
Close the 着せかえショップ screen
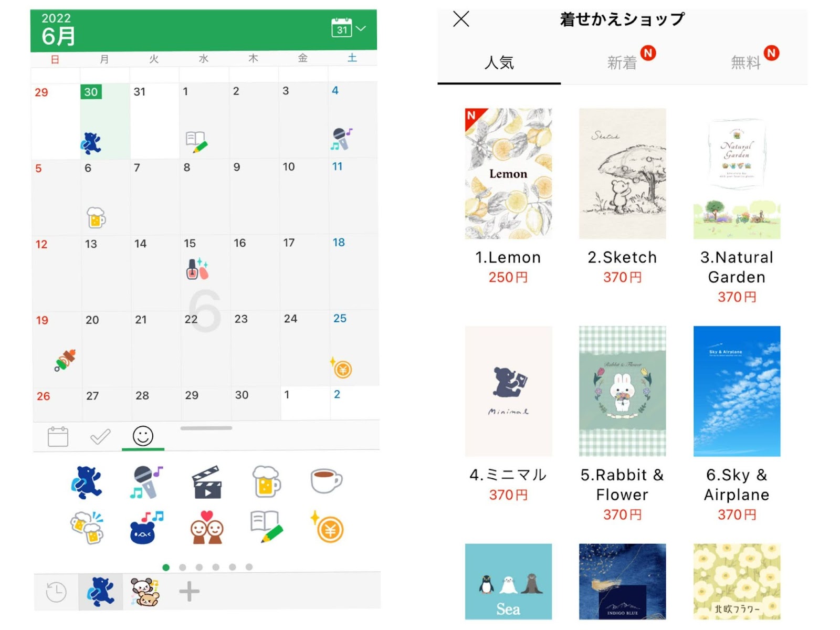(x=461, y=19)
